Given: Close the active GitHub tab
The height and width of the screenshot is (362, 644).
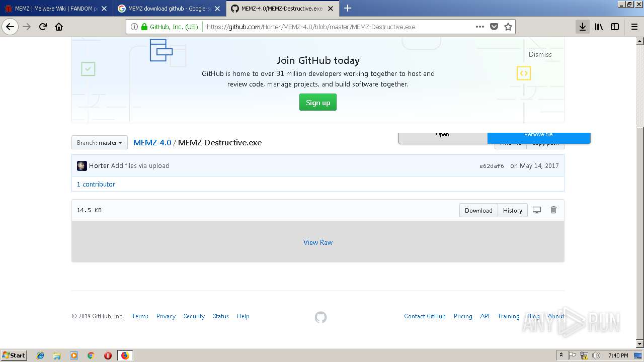Looking at the screenshot, I should click(x=331, y=9).
